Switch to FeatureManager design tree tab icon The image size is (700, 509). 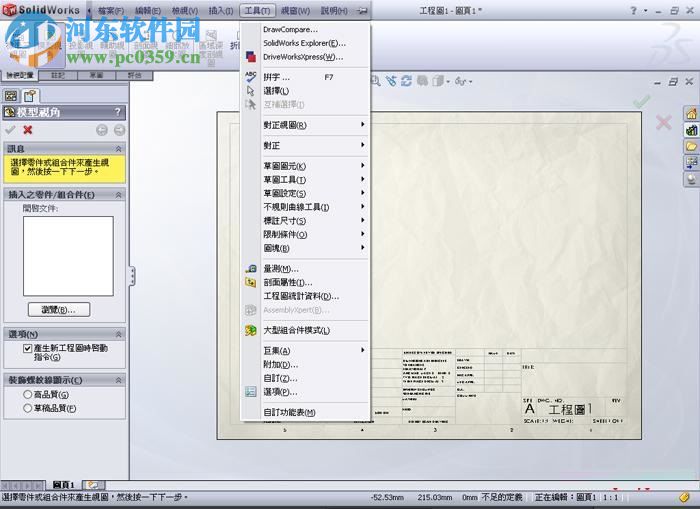tap(11, 96)
